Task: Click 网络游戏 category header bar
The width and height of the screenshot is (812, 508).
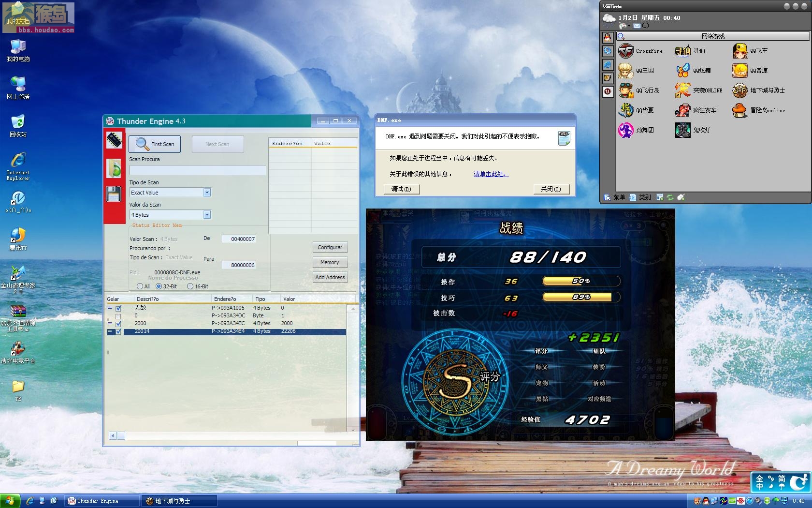Action: point(713,36)
